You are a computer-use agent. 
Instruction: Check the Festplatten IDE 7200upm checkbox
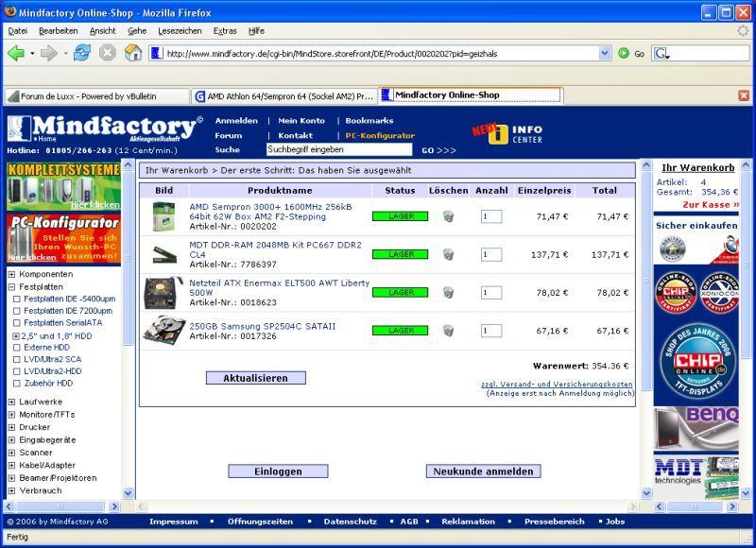(17, 311)
